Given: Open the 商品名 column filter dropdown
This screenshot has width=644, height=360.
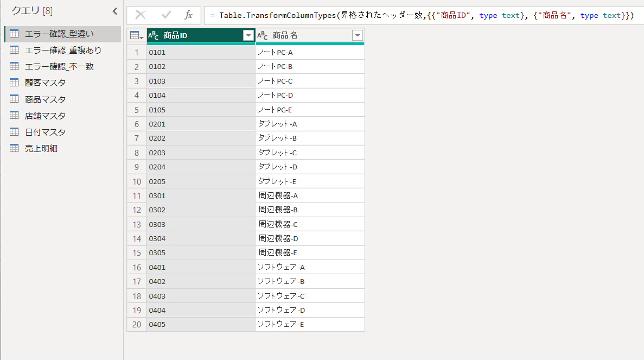Looking at the screenshot, I should pos(358,36).
